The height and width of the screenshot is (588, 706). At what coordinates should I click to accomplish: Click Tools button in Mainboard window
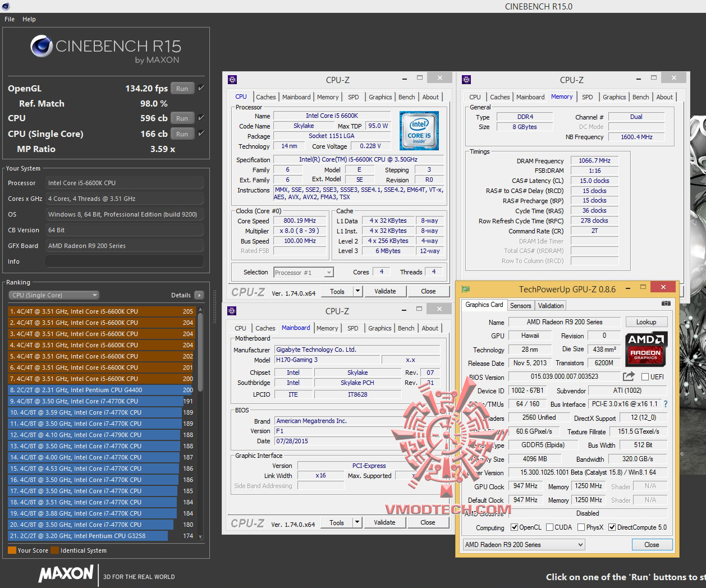[337, 522]
